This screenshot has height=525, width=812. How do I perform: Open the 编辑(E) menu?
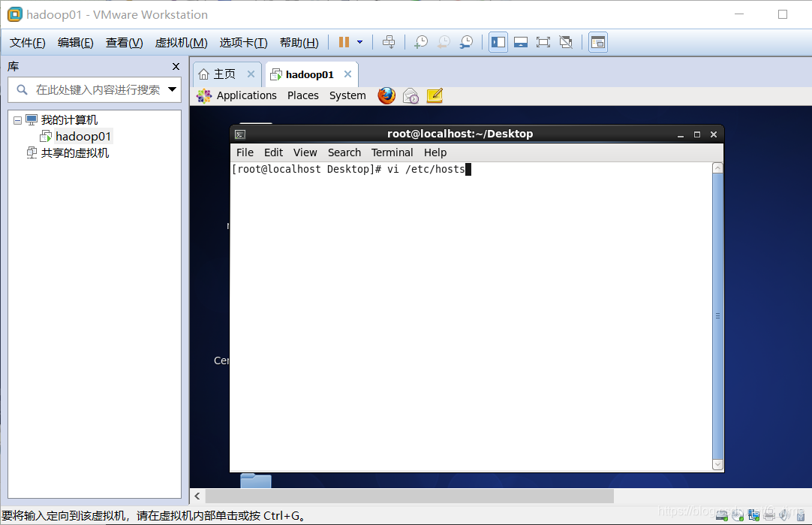(76, 43)
